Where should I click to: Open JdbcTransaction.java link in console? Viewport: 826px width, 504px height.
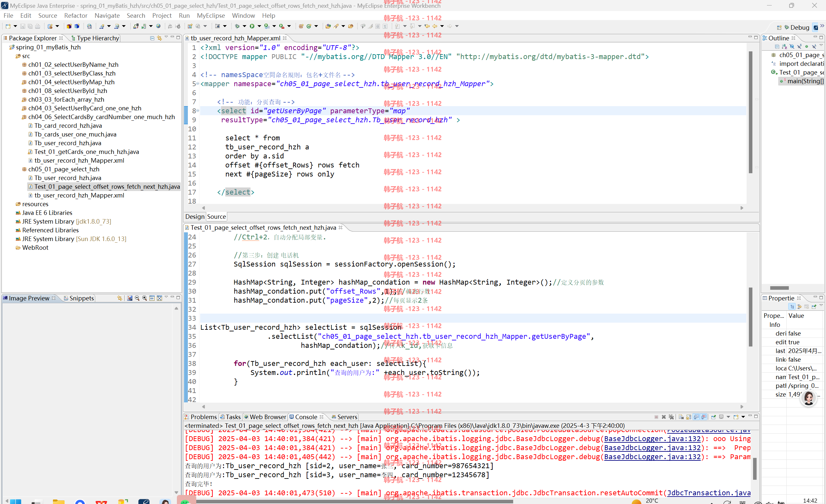709,493
